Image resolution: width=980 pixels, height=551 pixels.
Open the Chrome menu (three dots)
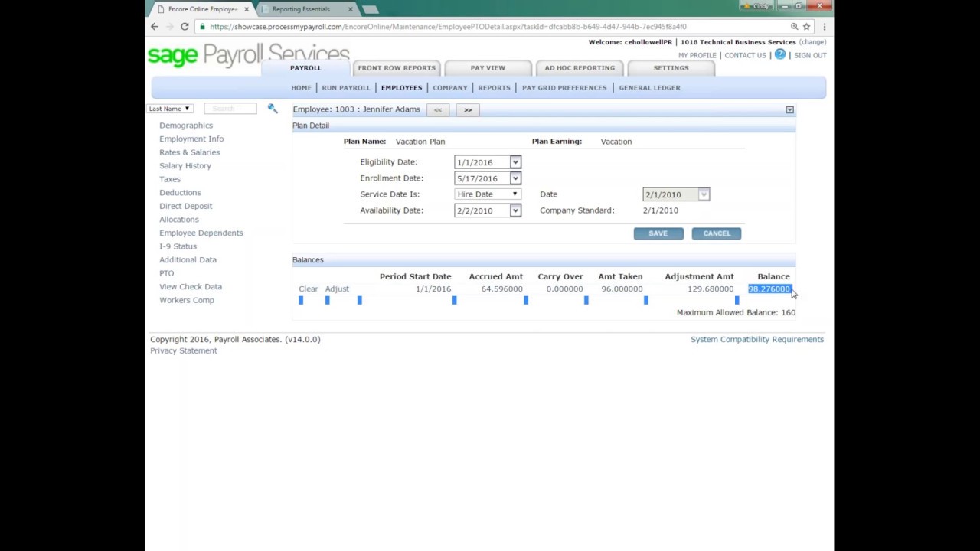coord(824,26)
